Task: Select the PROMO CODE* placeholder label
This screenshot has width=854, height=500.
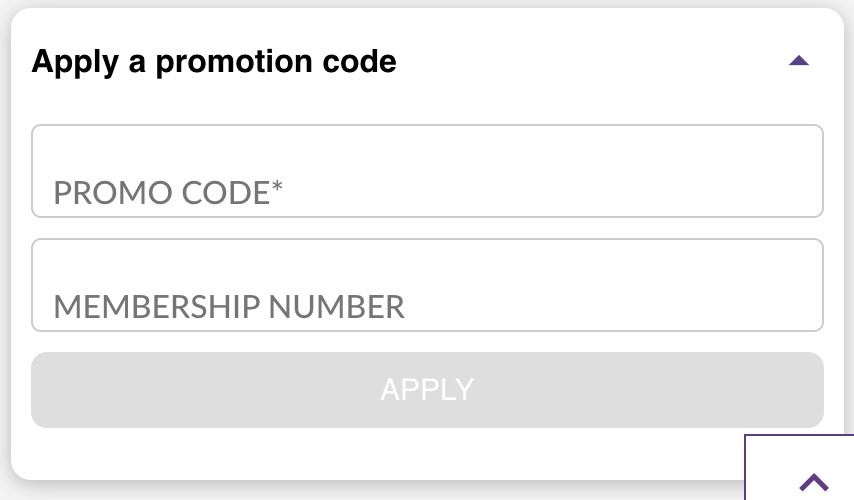Action: (x=168, y=192)
